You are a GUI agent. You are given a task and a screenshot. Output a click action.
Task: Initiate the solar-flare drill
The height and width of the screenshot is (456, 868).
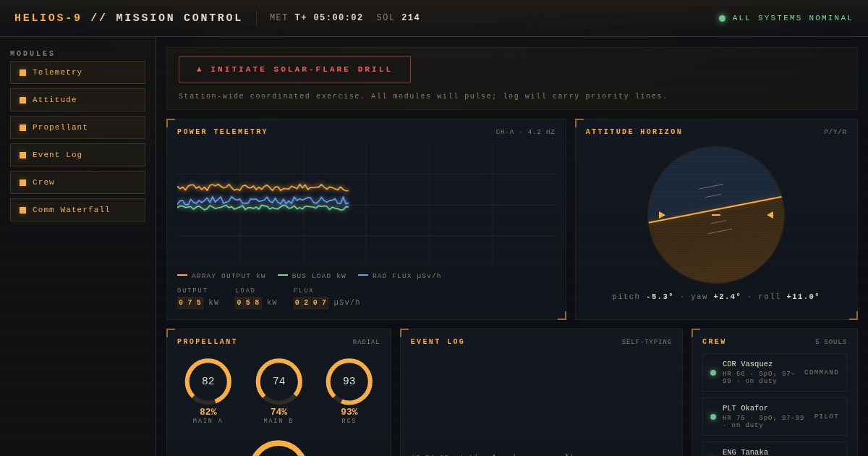tap(294, 69)
